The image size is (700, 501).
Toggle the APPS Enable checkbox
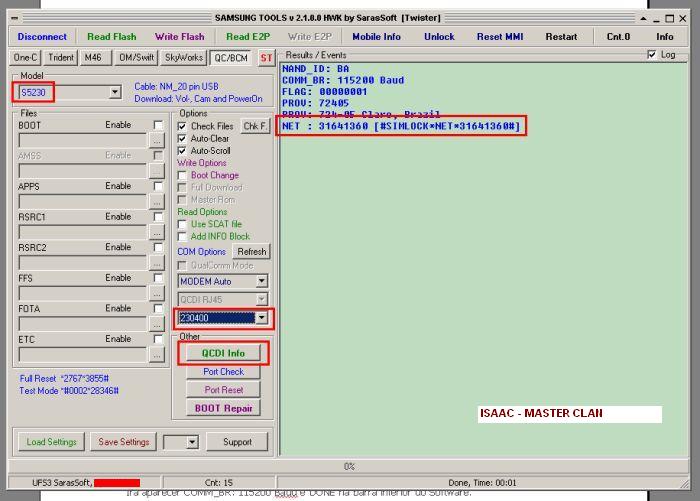158,186
